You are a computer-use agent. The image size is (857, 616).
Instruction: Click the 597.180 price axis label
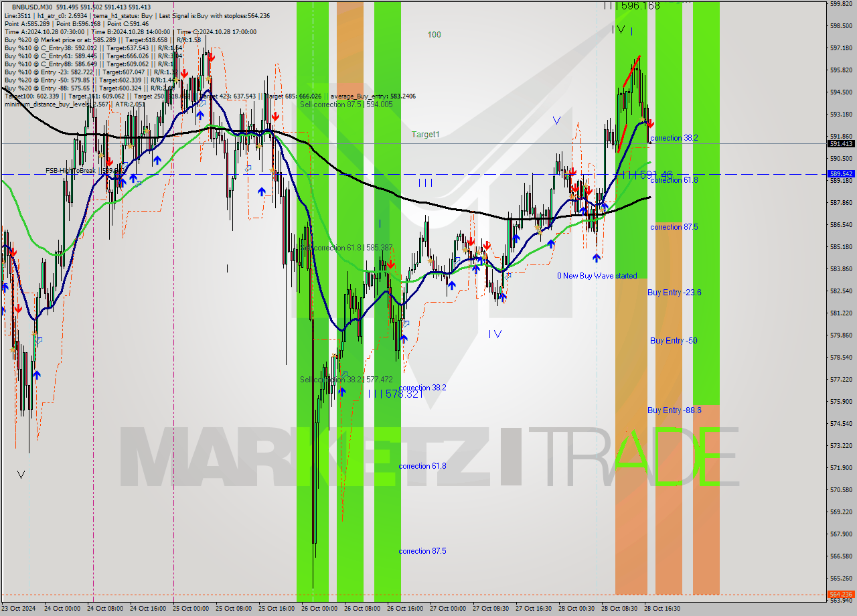coord(842,48)
